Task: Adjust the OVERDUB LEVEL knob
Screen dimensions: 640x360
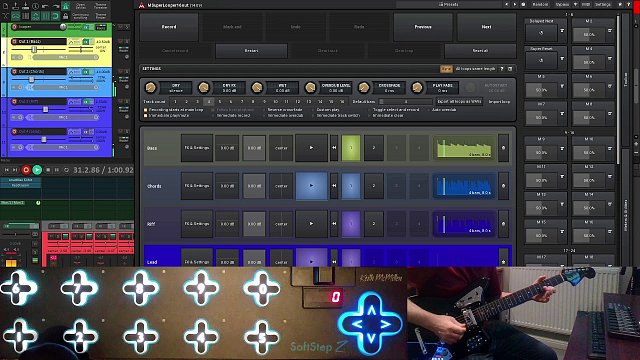Action: (x=310, y=87)
